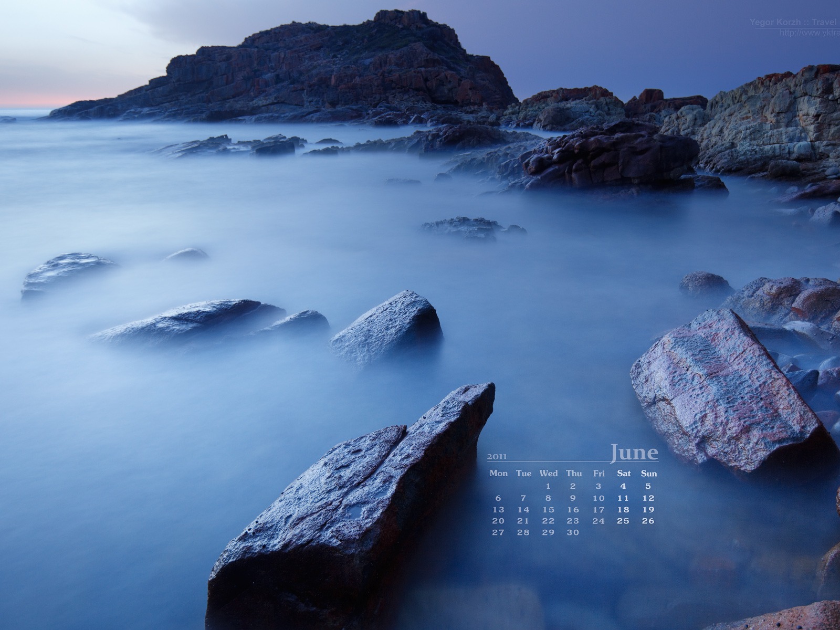
Task: Click date 20 in the calendar
Action: pyautogui.click(x=498, y=521)
